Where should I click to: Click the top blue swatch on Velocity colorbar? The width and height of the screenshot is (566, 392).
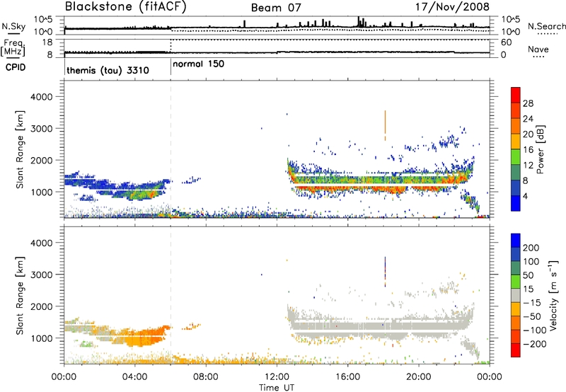click(516, 241)
